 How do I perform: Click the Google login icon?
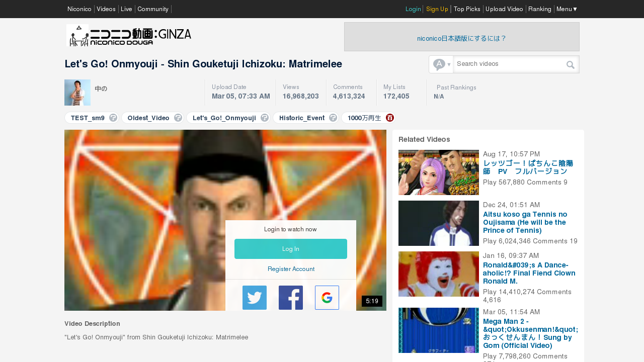click(x=327, y=298)
